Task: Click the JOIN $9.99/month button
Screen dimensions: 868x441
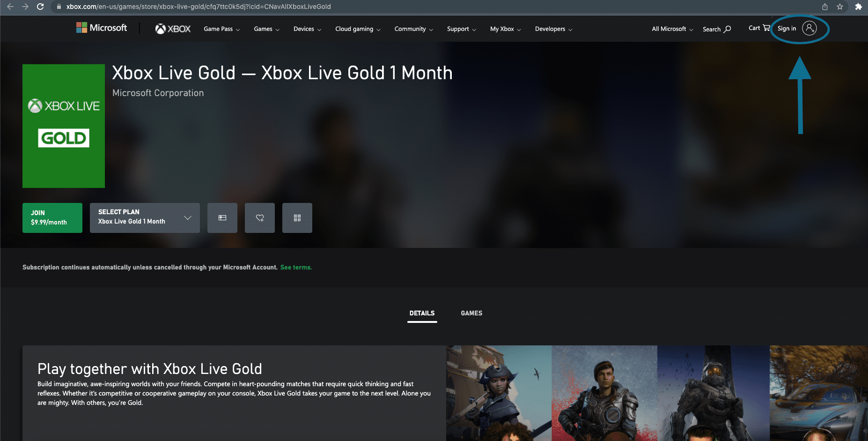Action: [x=52, y=217]
